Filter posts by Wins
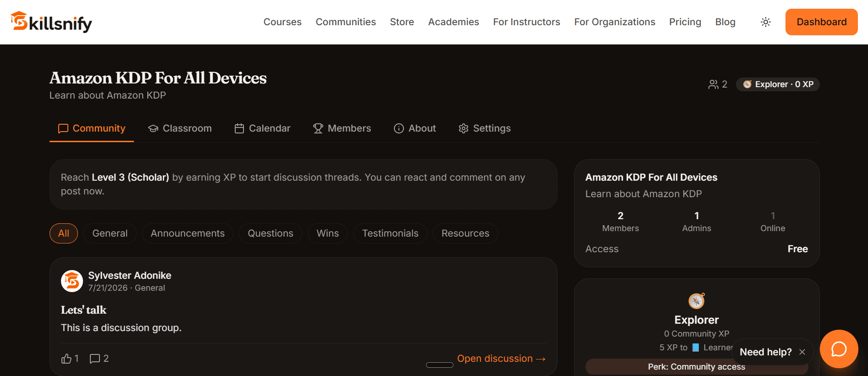Image resolution: width=868 pixels, height=376 pixels. click(328, 233)
